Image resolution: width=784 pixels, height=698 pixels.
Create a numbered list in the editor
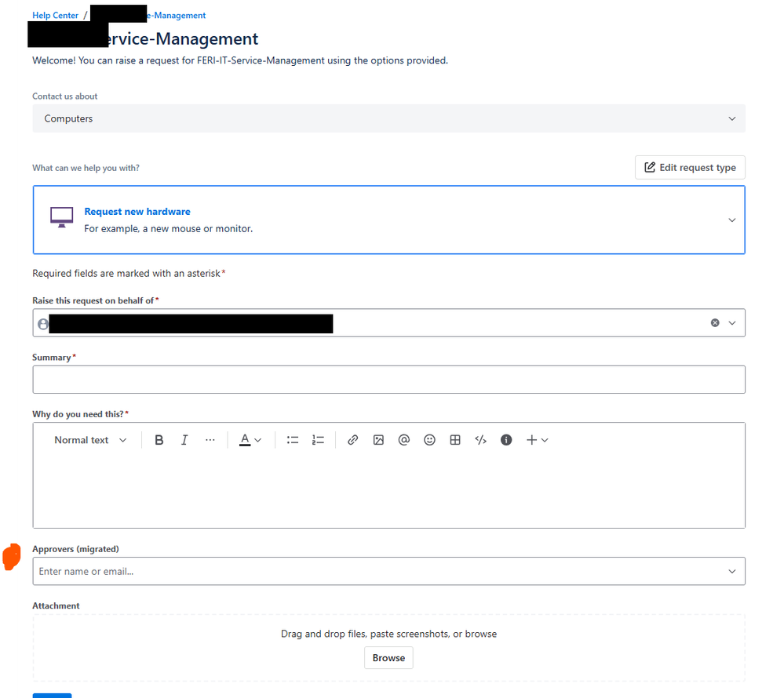[x=317, y=440]
